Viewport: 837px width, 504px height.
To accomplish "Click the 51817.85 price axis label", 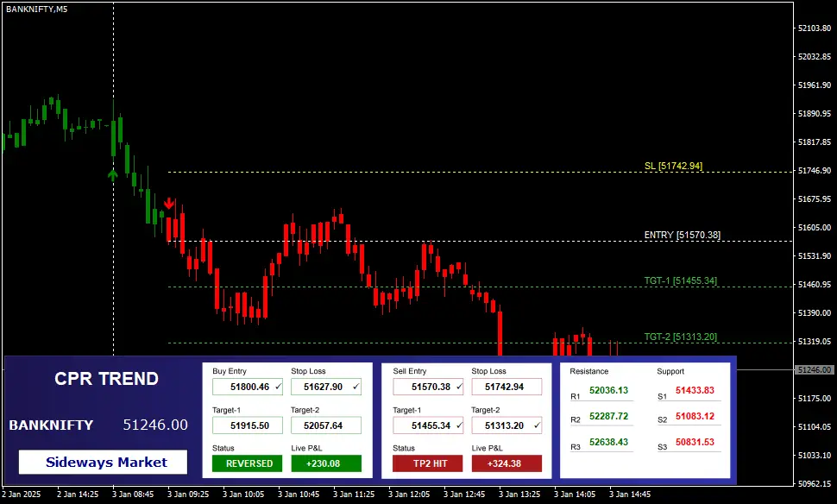I will [815, 142].
